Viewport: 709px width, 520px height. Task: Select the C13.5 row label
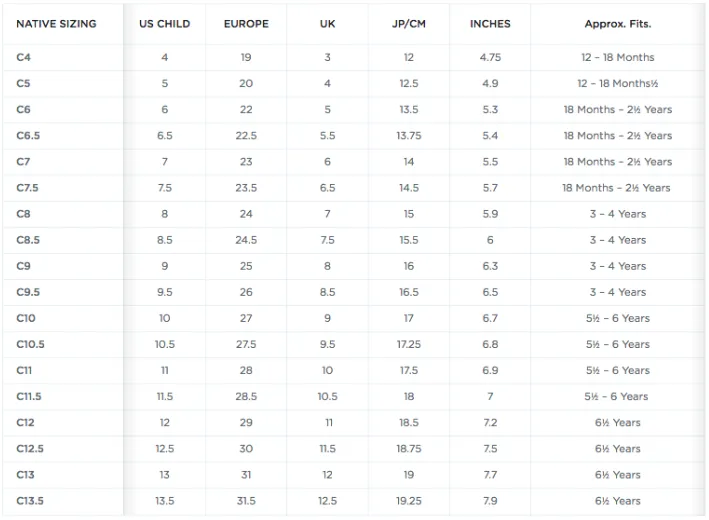30,501
